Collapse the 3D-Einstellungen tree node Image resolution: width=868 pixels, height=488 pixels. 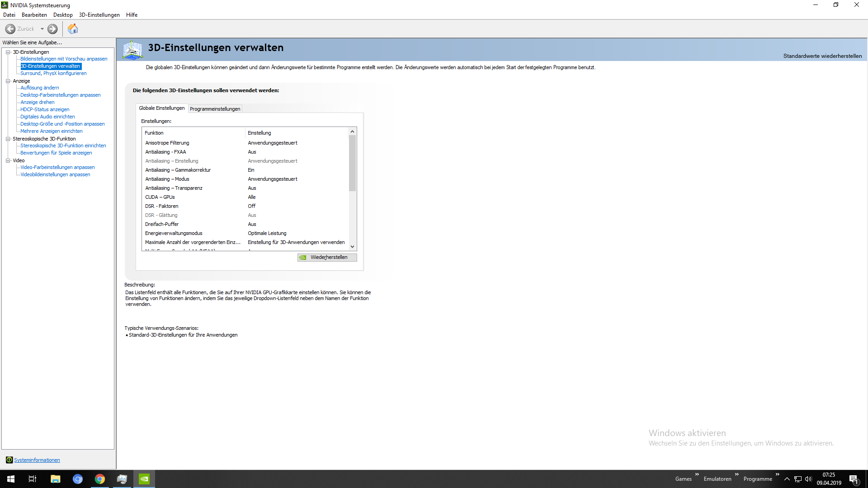(8, 52)
